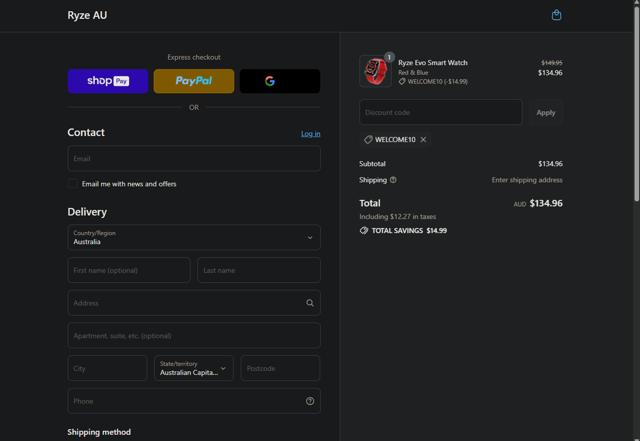Tick Email me with news and offers
The width and height of the screenshot is (640, 441).
tap(73, 184)
